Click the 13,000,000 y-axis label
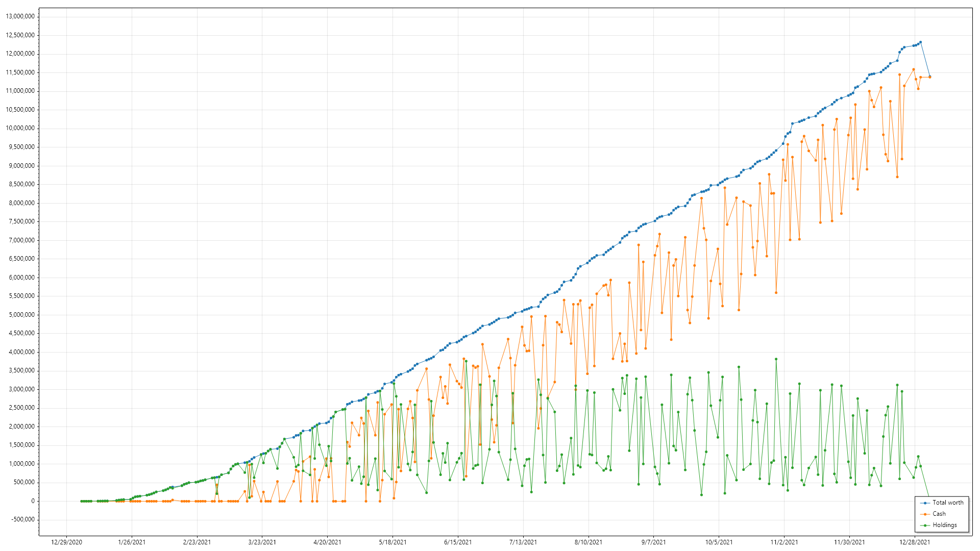 [20, 16]
